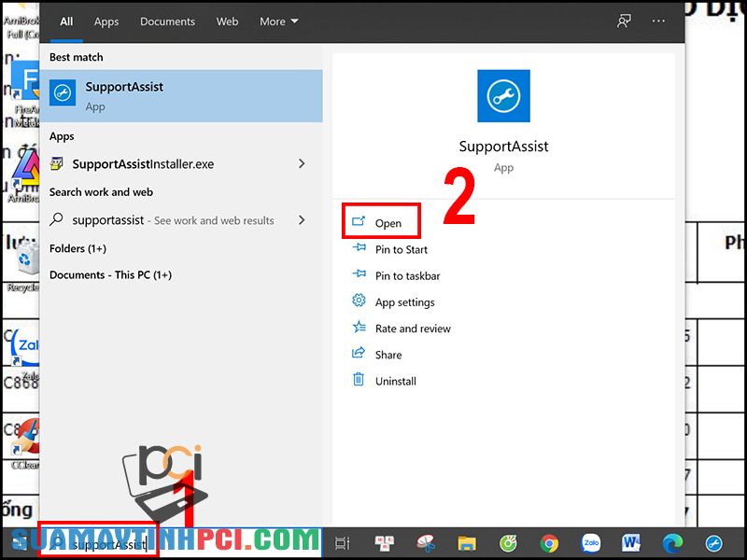Open Coc Coc browser from the taskbar

[508, 543]
